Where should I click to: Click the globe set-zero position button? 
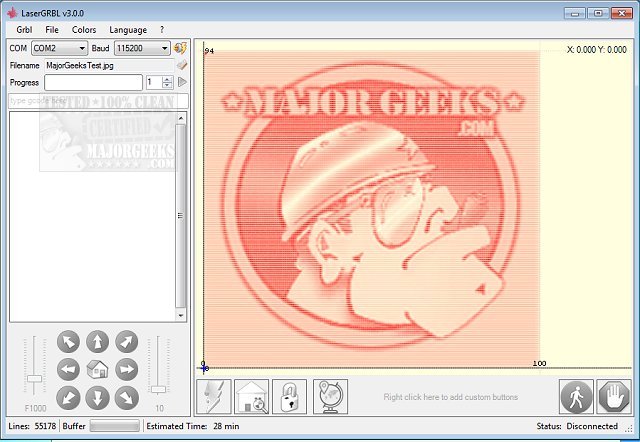tap(330, 397)
